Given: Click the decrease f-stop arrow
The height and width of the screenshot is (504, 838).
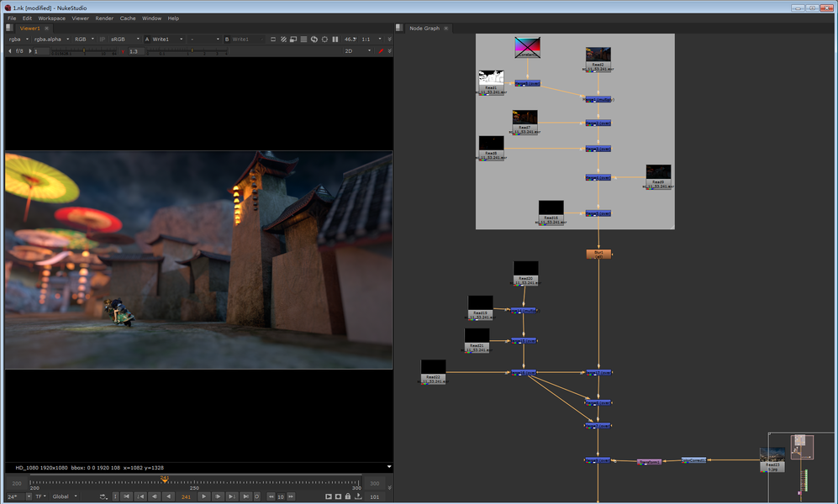Looking at the screenshot, I should pos(9,50).
